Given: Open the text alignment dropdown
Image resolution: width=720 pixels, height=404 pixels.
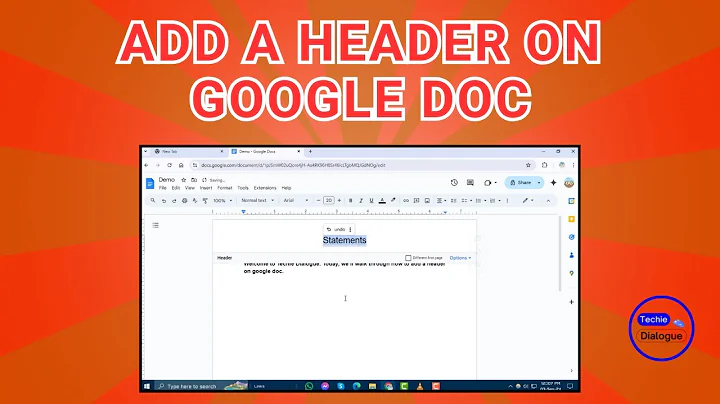Looking at the screenshot, I should tap(441, 201).
